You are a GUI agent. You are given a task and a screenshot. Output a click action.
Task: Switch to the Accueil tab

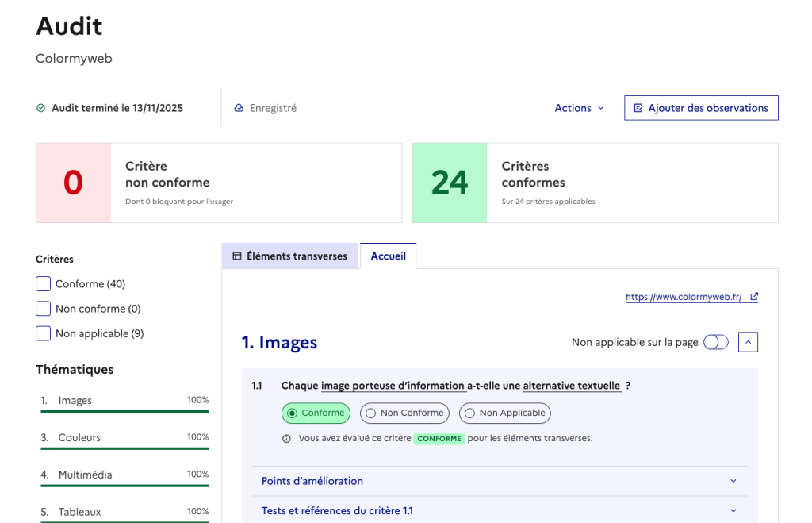[x=388, y=256]
